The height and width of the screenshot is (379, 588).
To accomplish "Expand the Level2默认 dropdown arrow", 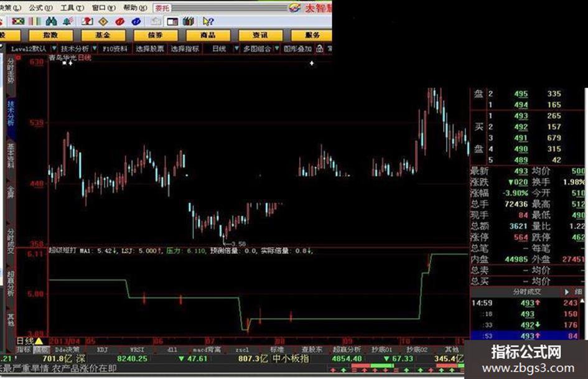I will coord(54,49).
